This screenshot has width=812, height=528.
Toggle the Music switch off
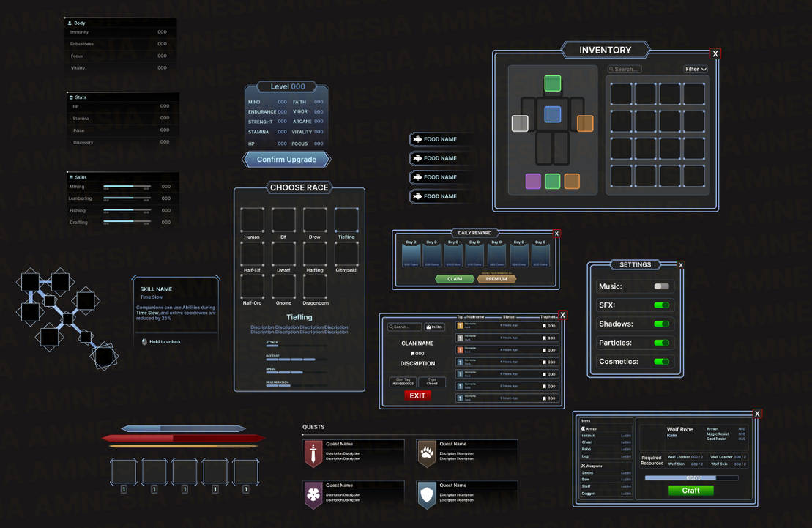pos(663,286)
